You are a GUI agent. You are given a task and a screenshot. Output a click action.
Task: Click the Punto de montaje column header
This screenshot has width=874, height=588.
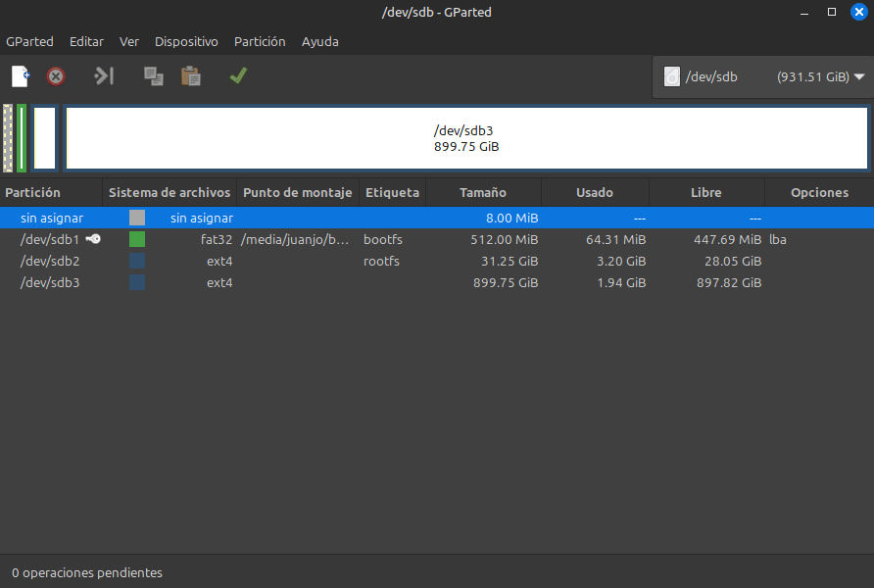point(298,192)
